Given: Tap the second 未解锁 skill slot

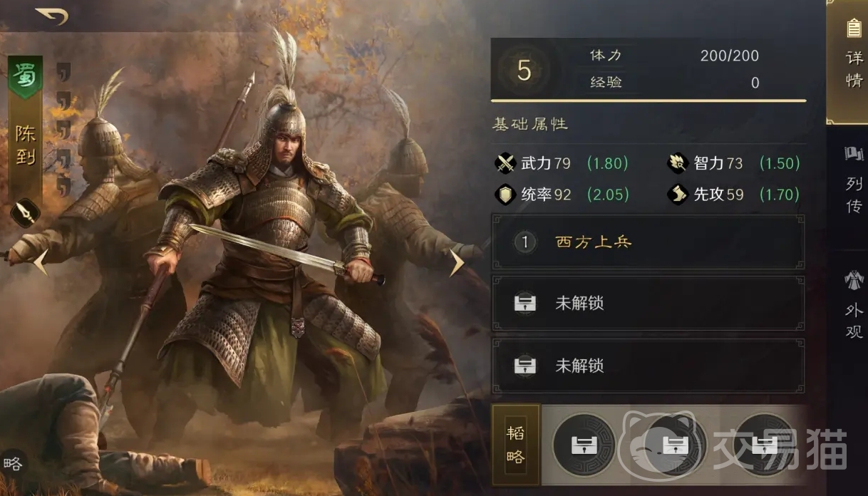Looking at the screenshot, I should (648, 366).
